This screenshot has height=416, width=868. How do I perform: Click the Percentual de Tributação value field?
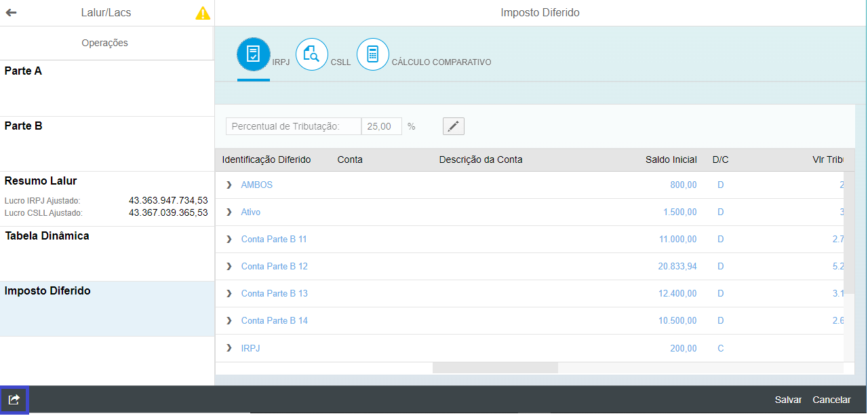(x=381, y=126)
